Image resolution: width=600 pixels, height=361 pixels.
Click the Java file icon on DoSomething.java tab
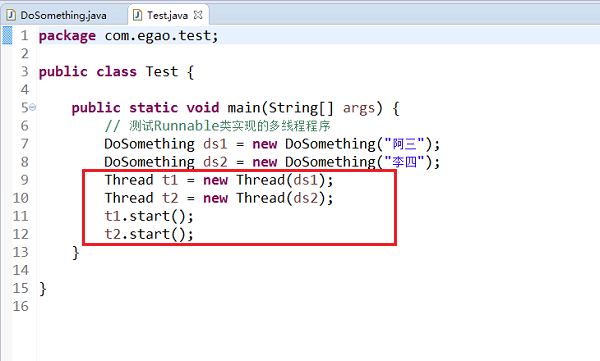click(11, 15)
